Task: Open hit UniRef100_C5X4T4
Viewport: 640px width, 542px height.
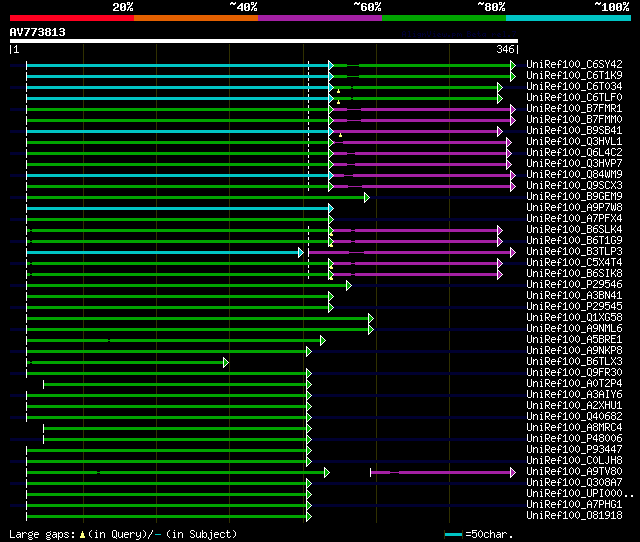Action: [x=574, y=263]
